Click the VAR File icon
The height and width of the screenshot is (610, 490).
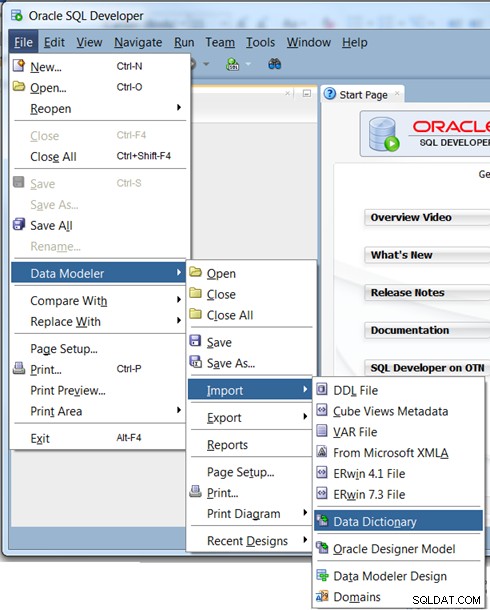[x=322, y=431]
